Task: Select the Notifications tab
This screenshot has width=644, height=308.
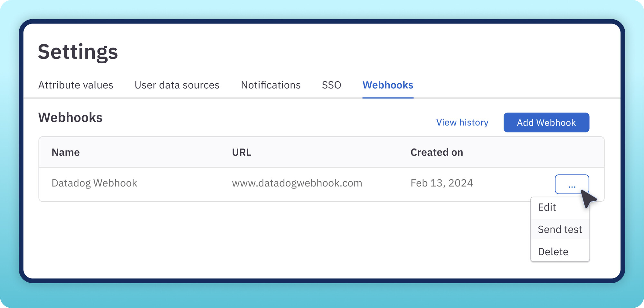Action: [x=270, y=85]
